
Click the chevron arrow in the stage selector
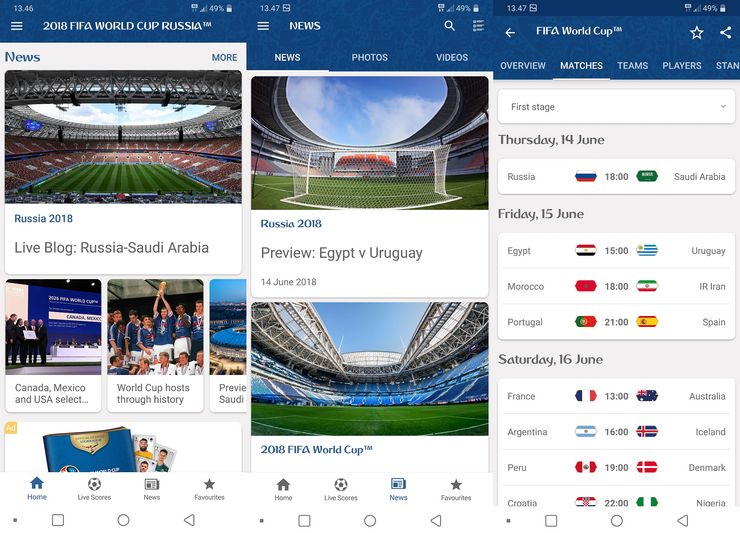point(723,107)
